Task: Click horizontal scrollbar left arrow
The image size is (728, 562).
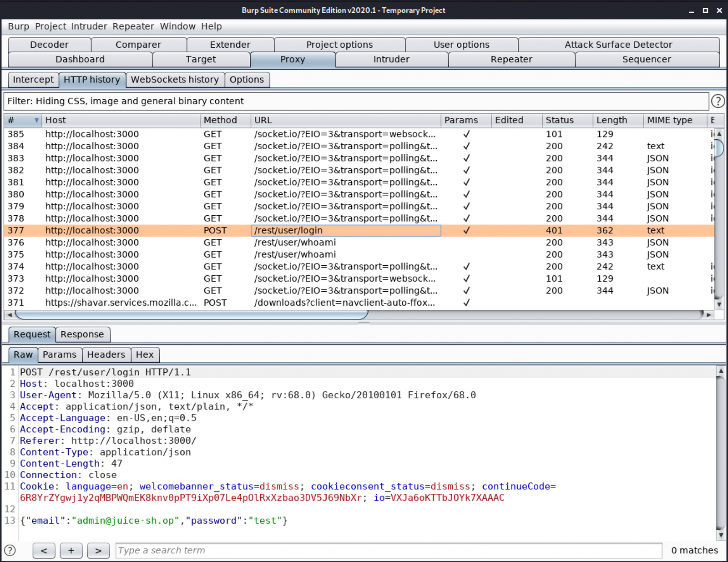Action: (x=9, y=315)
